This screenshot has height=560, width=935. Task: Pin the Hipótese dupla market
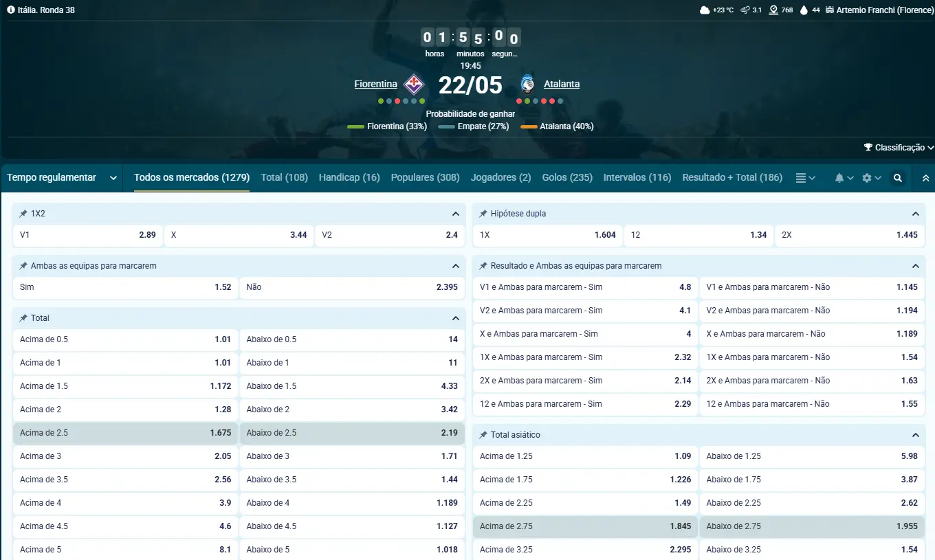[x=483, y=214]
